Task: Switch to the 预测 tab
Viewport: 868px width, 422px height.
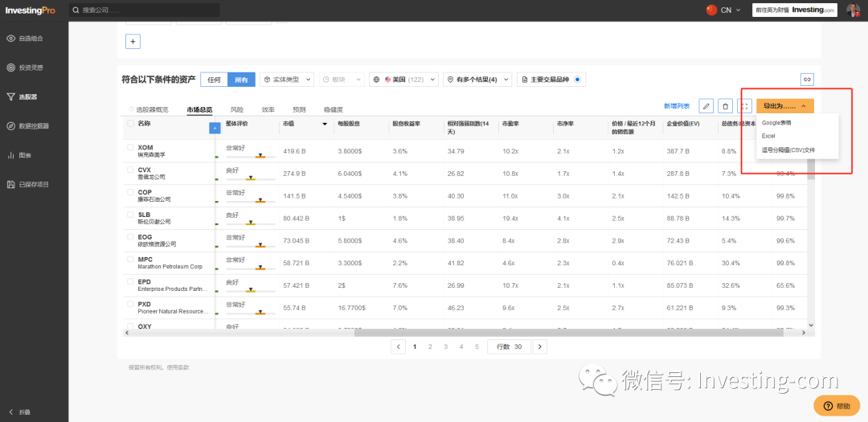Action: point(299,109)
